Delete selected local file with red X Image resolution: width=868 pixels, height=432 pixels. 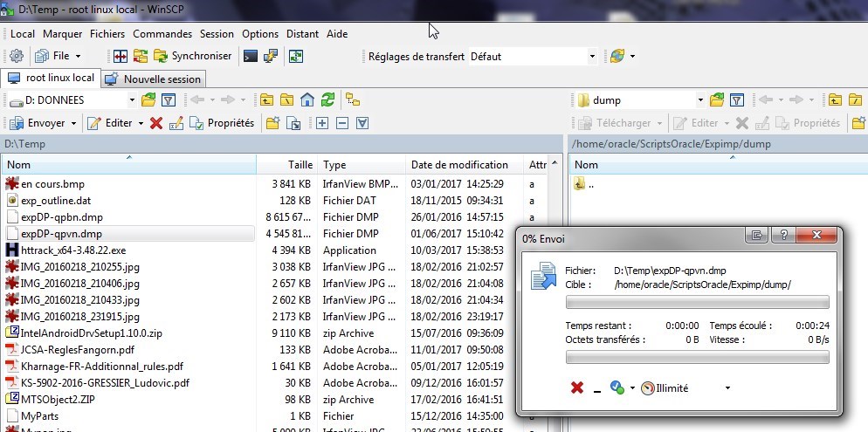click(x=156, y=123)
